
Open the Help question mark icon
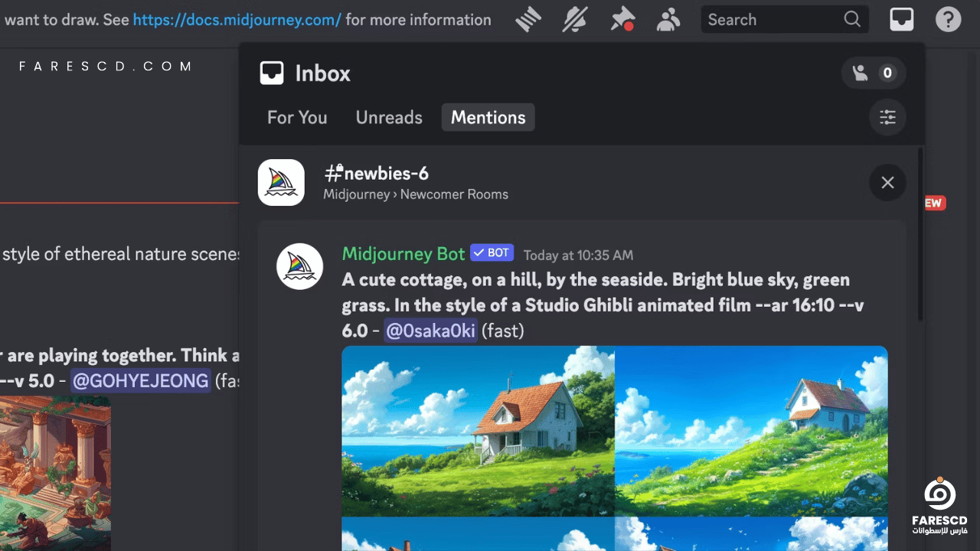click(x=949, y=20)
